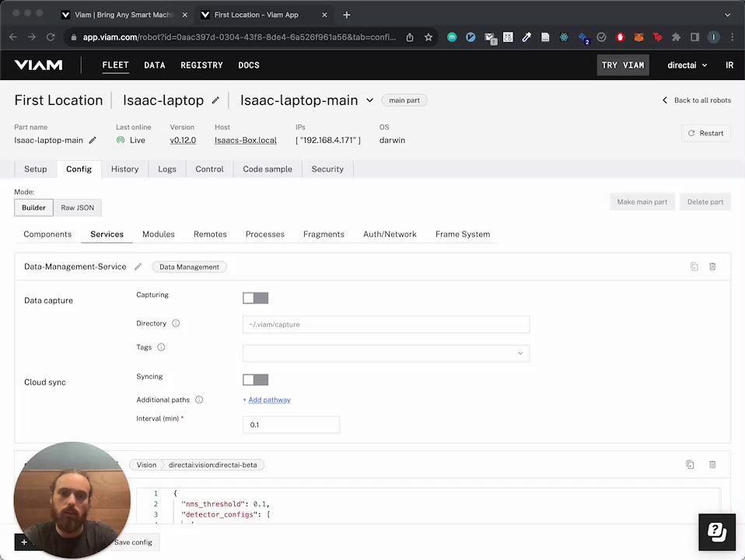
Task: Switch mode to Builder
Action: [33, 208]
